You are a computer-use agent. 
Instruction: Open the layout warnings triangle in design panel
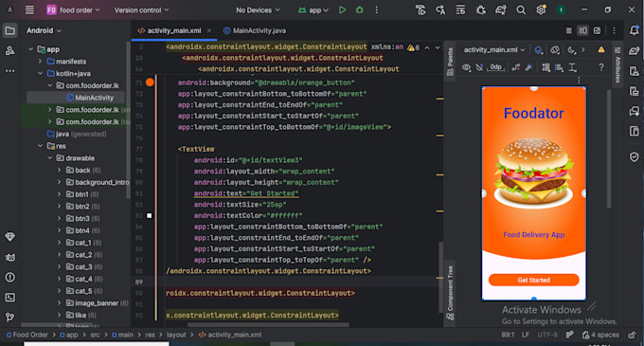click(x=601, y=49)
